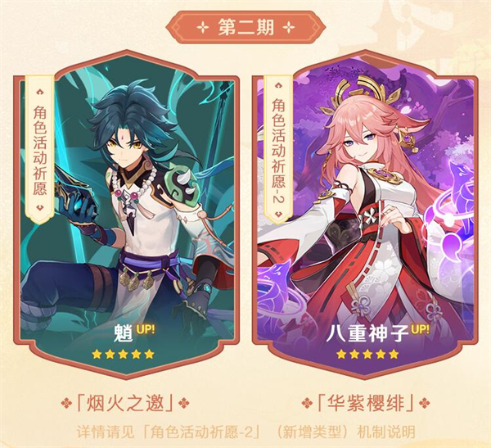Open the 「烟火之邀」 banner title

125,403
